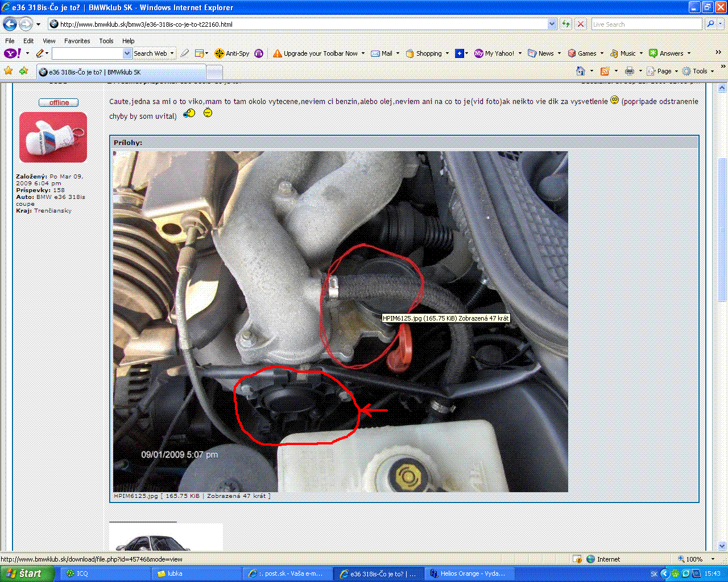
Task: Select the 'e36 318is-Čo je to?' tab
Action: point(121,72)
